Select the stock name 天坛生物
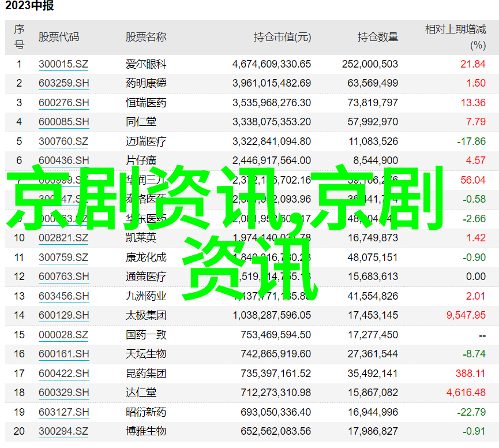The image size is (499, 448). (146, 354)
